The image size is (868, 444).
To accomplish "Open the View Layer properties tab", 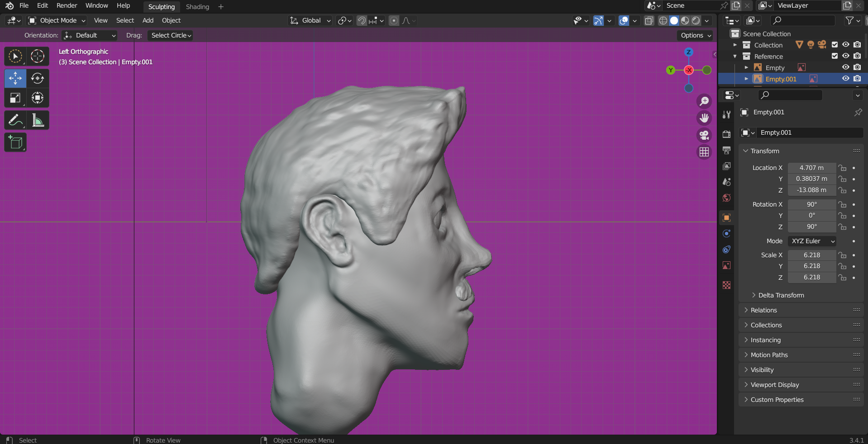I will pyautogui.click(x=726, y=166).
